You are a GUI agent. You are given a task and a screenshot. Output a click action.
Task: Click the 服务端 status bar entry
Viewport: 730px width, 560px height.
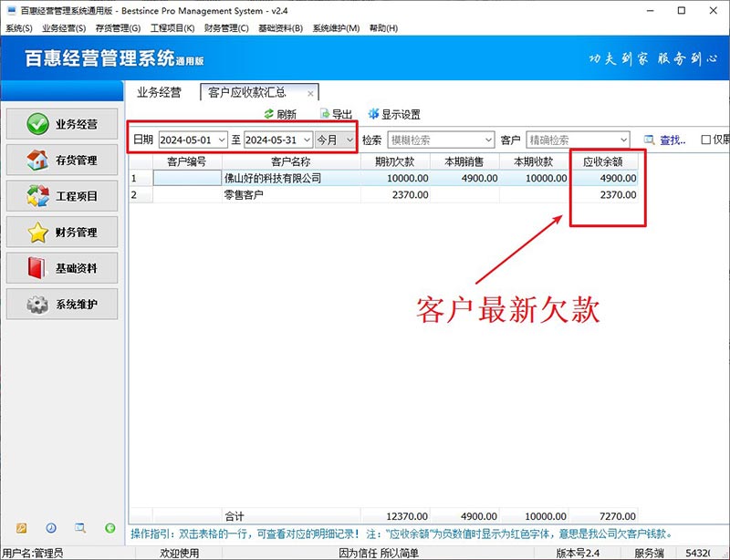click(649, 553)
